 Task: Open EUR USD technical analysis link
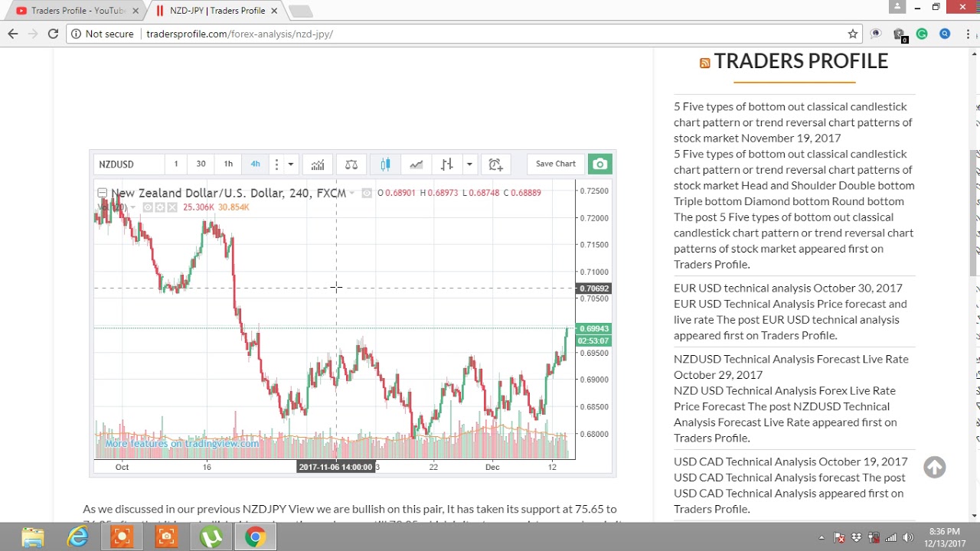pyautogui.click(x=788, y=288)
